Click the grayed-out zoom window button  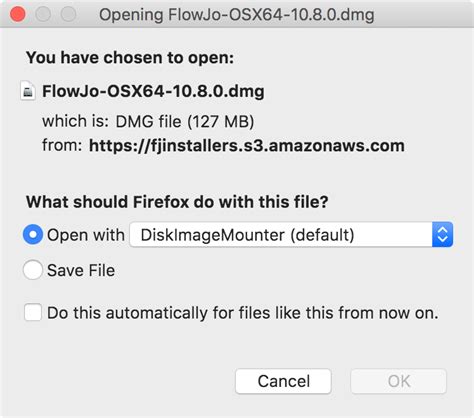click(x=69, y=15)
